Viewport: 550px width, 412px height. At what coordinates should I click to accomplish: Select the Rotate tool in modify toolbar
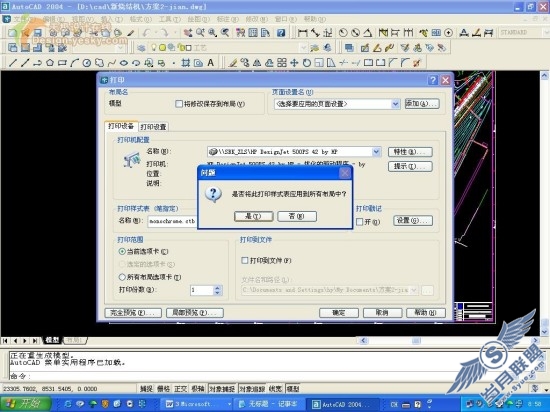click(307, 63)
